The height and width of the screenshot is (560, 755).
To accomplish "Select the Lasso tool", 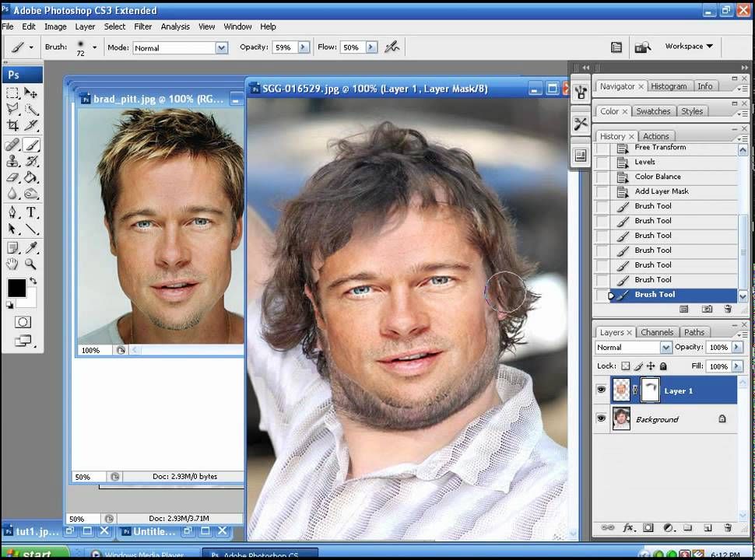I will 12,109.
